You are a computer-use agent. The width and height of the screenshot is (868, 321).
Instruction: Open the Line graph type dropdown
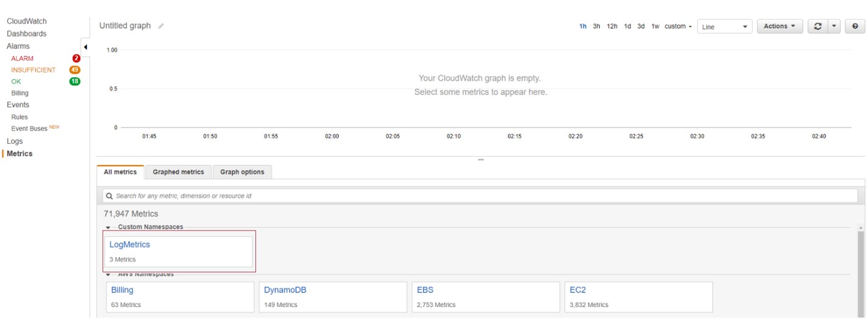pyautogui.click(x=725, y=26)
